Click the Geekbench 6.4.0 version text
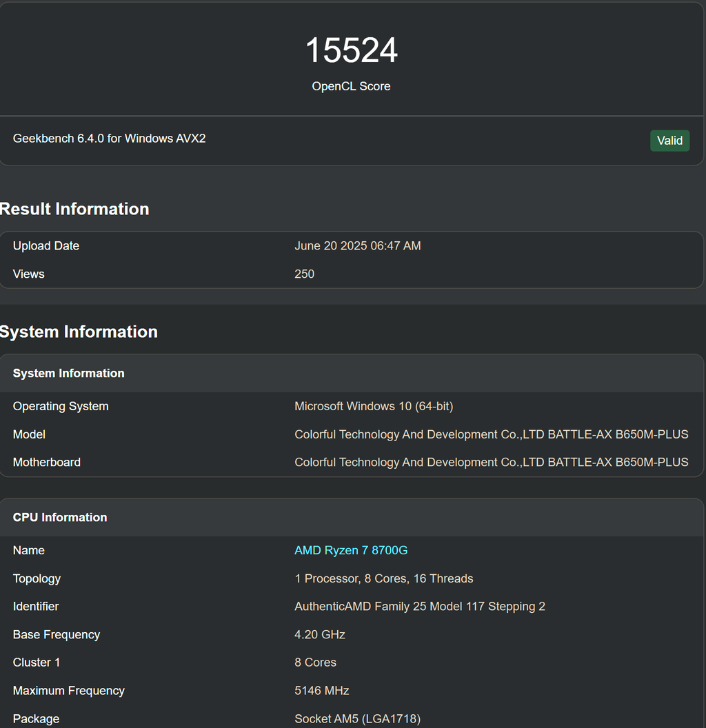This screenshot has width=706, height=728. tap(109, 139)
